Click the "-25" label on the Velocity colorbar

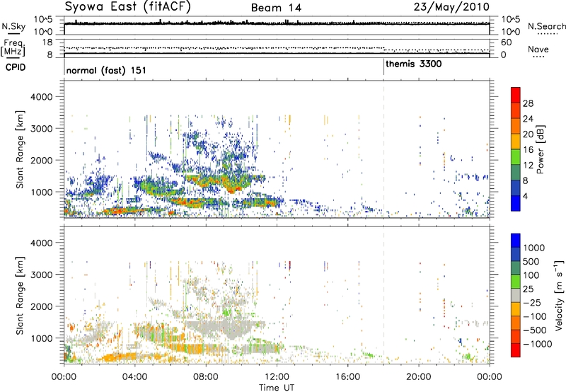[x=532, y=302]
